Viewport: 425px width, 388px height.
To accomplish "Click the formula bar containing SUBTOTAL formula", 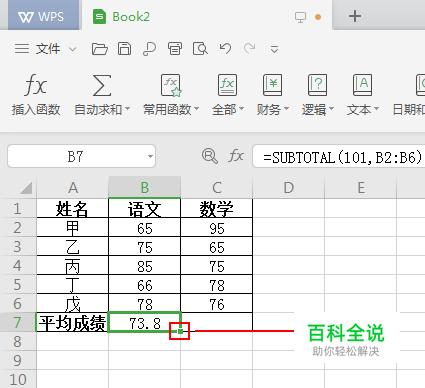I will 339,156.
